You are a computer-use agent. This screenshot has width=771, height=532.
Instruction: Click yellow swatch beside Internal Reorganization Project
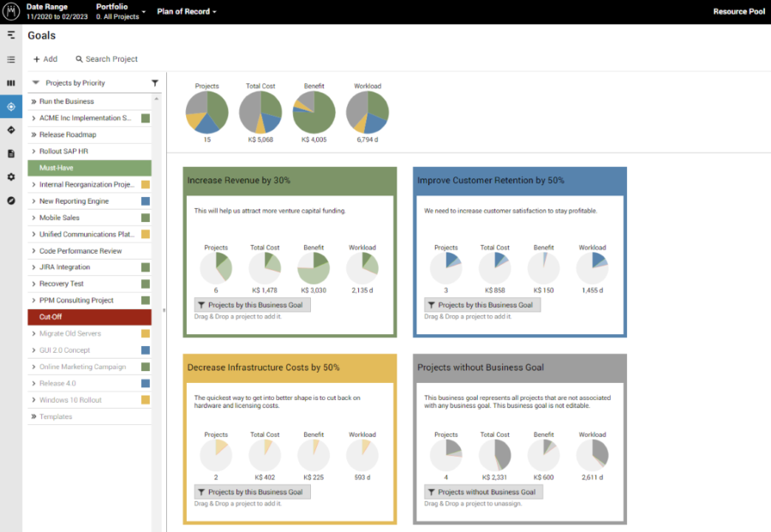coord(146,184)
